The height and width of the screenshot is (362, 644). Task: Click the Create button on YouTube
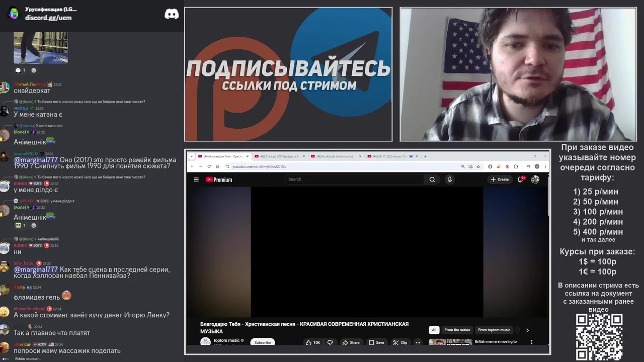tap(500, 179)
